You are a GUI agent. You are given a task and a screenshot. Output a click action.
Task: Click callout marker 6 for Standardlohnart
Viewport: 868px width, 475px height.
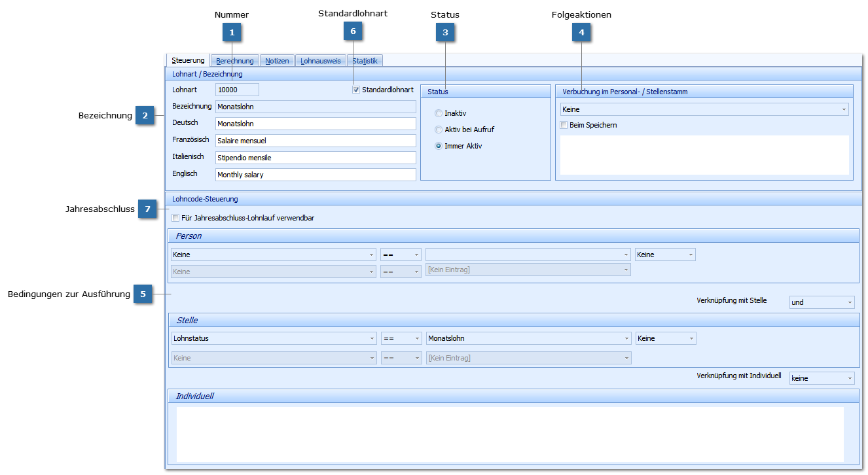tap(353, 31)
